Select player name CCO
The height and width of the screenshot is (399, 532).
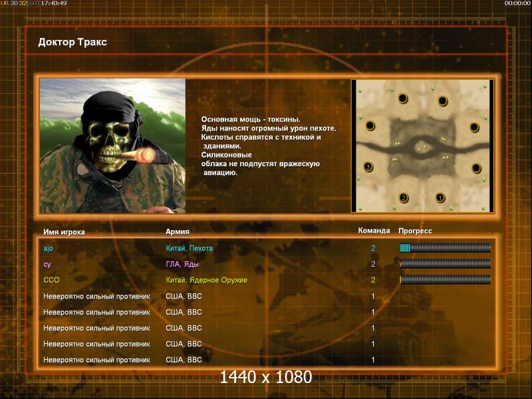click(x=51, y=280)
